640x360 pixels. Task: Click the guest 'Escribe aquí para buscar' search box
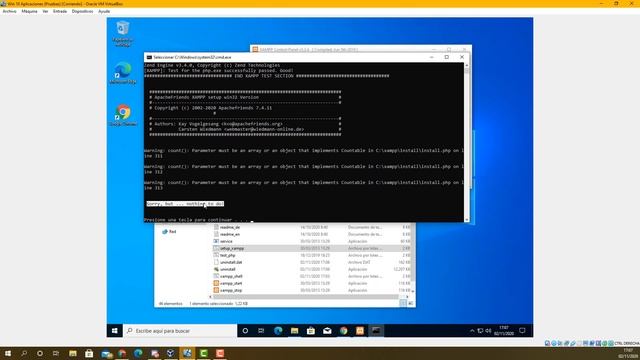tap(180, 331)
